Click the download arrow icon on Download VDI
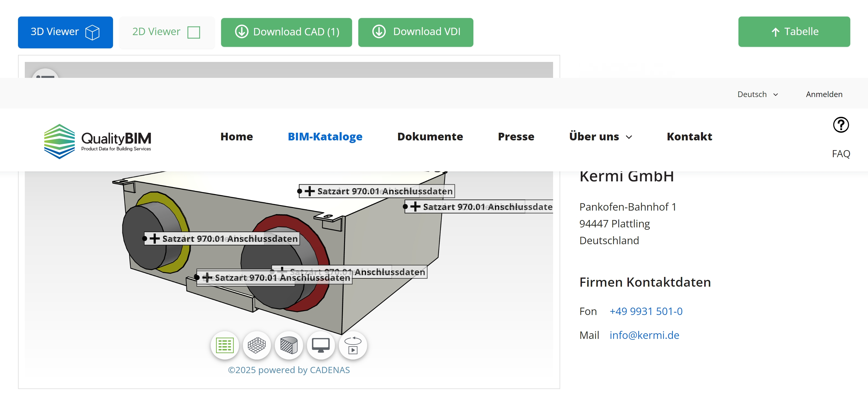 pos(379,32)
